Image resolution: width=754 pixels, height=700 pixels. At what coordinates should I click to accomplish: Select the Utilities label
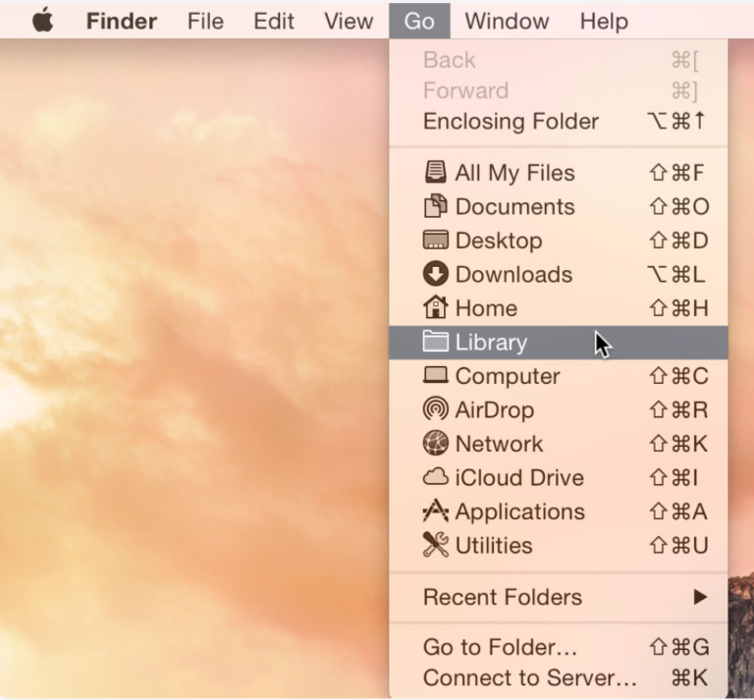pyautogui.click(x=494, y=546)
